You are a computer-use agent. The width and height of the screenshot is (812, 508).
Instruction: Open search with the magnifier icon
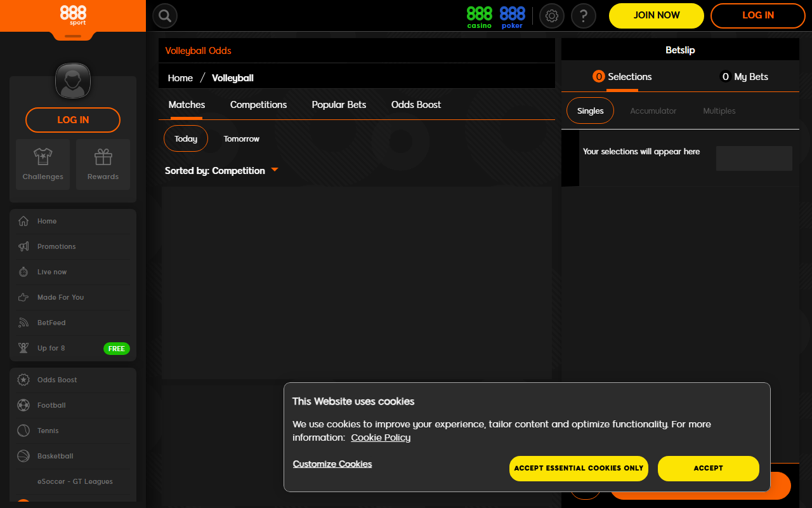pyautogui.click(x=165, y=16)
